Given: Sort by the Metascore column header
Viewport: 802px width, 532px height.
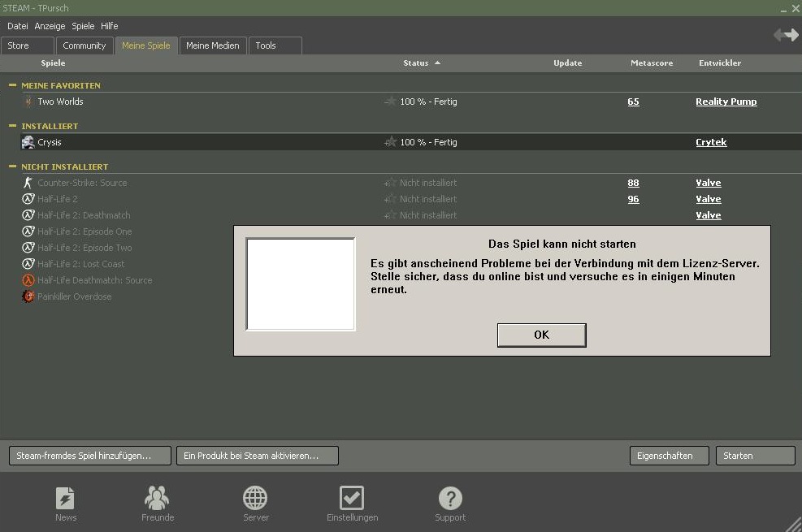Looking at the screenshot, I should pyautogui.click(x=652, y=63).
